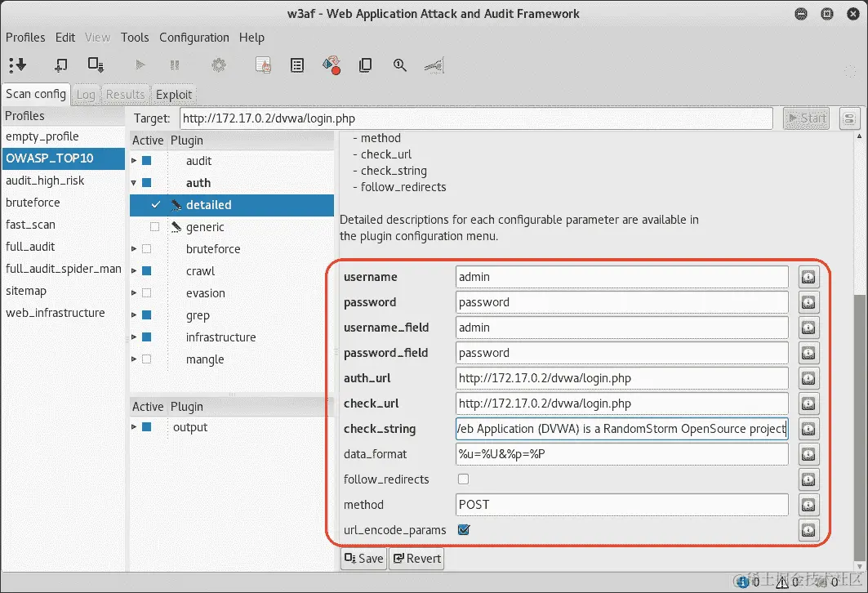Click the scrollbar up arrow on the right

pos(858,136)
